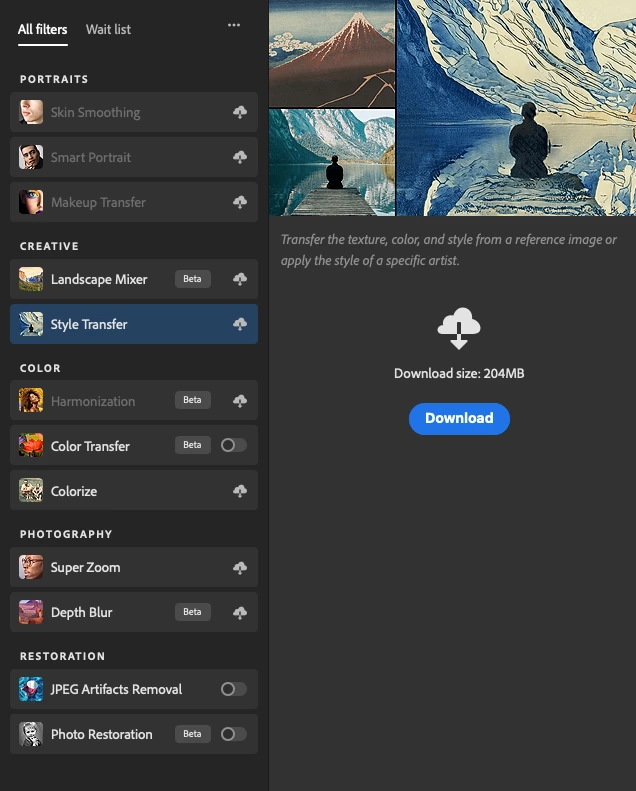Enable the Photo Restoration toggle
636x791 pixels.
234,734
